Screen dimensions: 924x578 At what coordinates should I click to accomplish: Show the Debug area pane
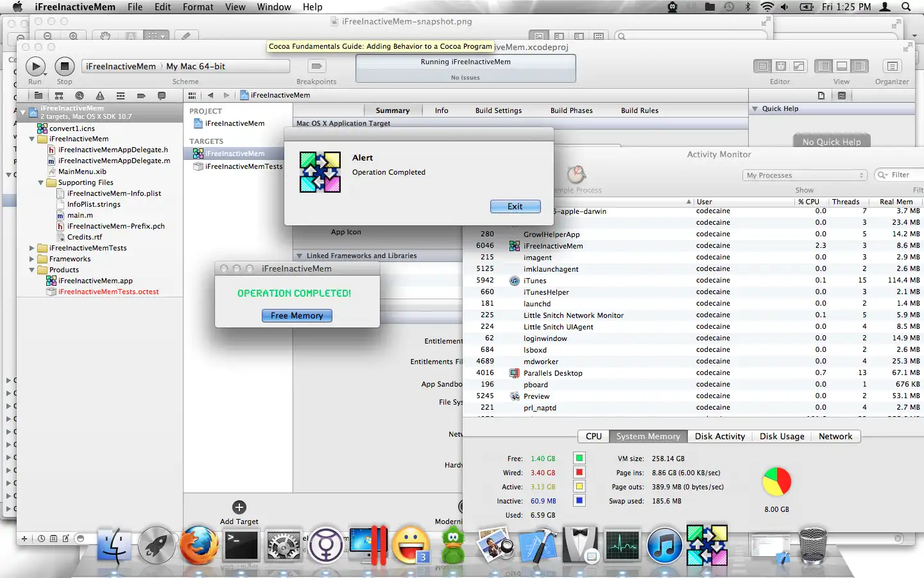(842, 66)
